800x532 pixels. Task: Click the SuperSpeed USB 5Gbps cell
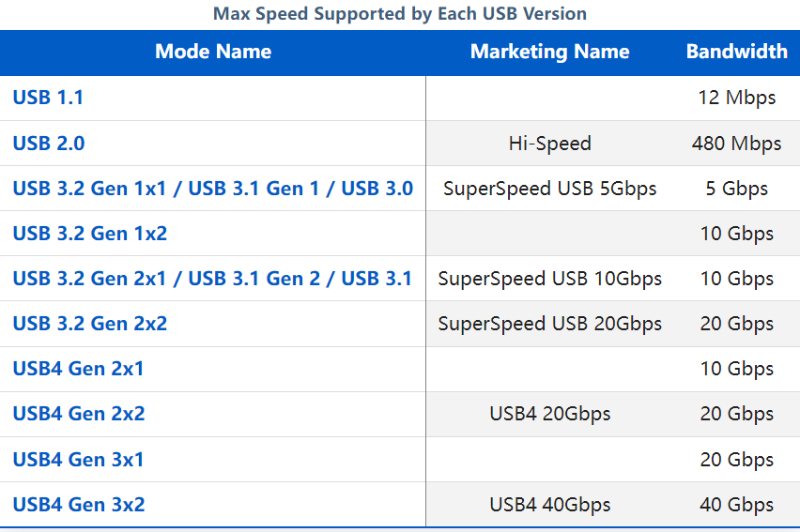point(550,189)
